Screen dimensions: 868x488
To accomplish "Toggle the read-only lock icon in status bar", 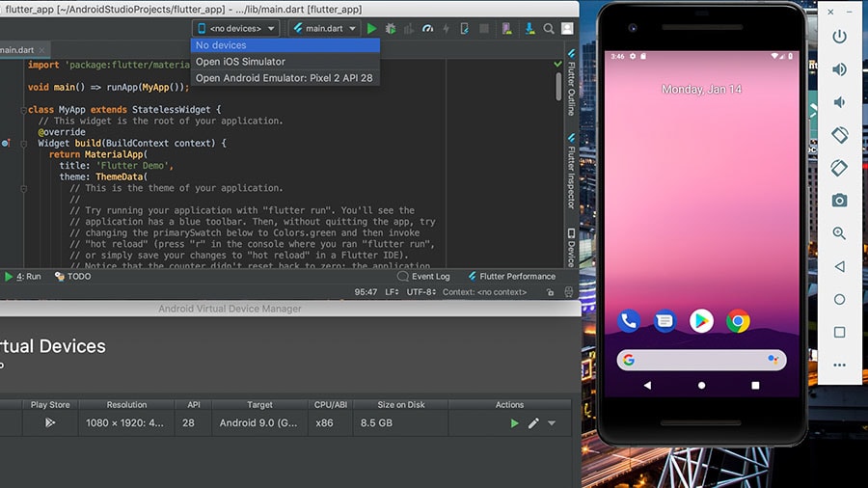I will [x=550, y=292].
